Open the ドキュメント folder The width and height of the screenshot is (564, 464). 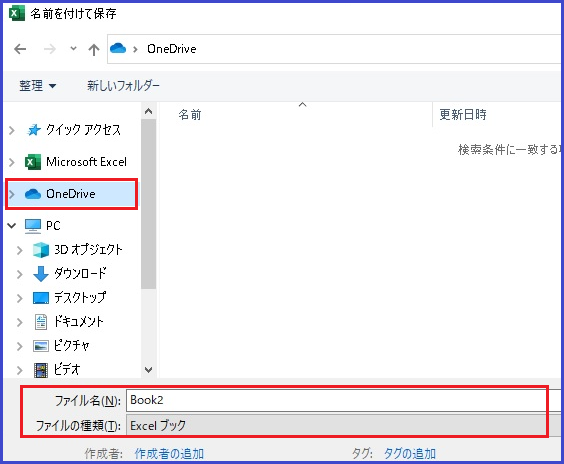pos(78,321)
